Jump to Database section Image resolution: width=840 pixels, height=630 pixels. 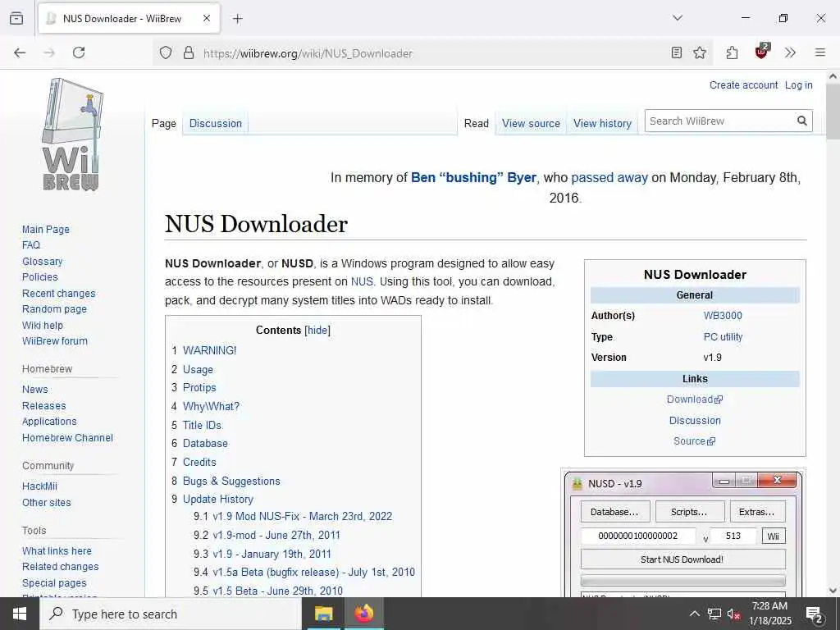205,443
